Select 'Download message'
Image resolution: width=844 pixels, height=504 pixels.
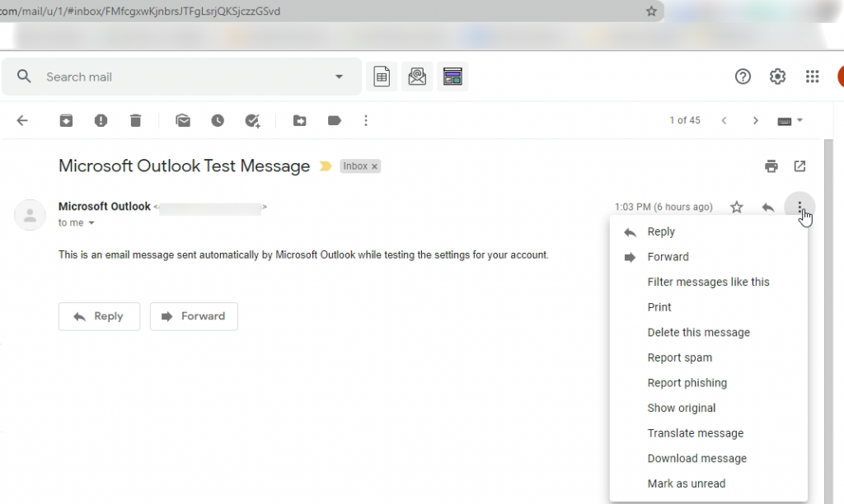708,460
